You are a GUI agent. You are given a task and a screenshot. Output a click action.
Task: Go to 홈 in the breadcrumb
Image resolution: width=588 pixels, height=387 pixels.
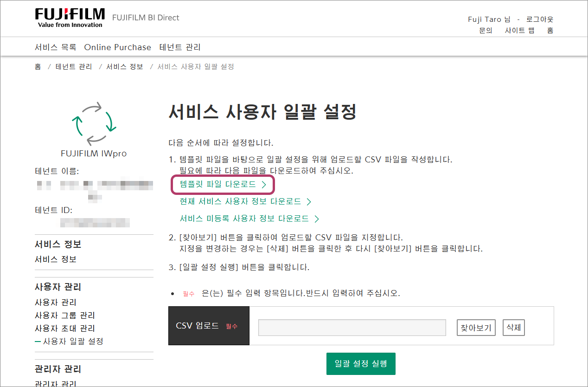click(38, 67)
